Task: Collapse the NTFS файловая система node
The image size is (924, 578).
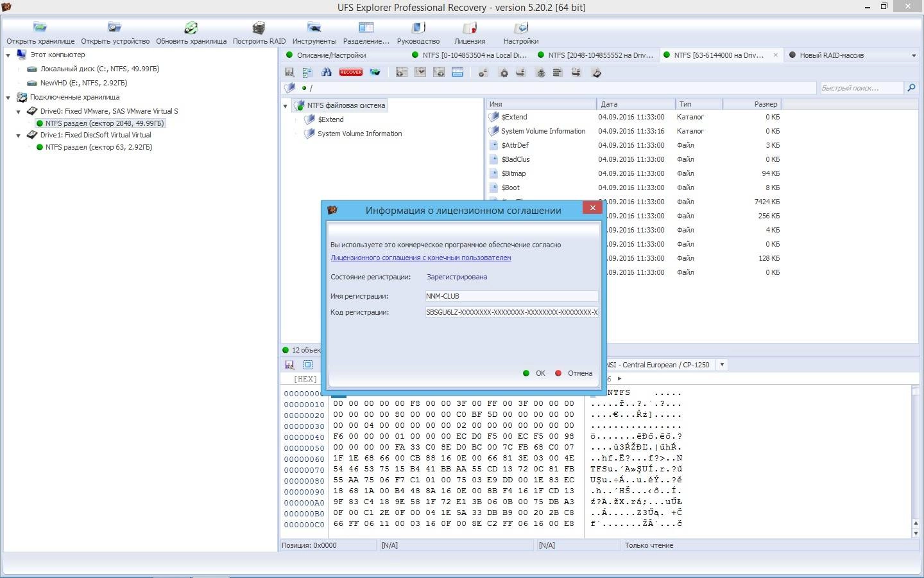Action: pos(286,106)
